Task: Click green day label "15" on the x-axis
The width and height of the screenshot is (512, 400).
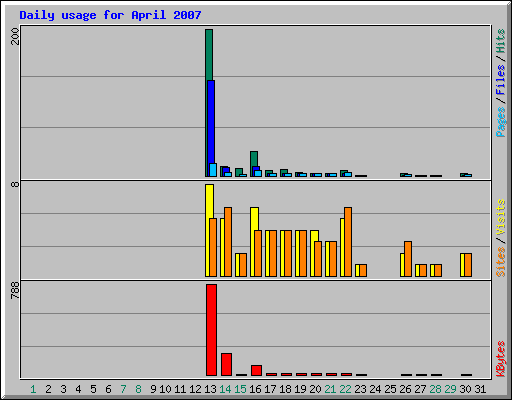Action: coord(240,389)
